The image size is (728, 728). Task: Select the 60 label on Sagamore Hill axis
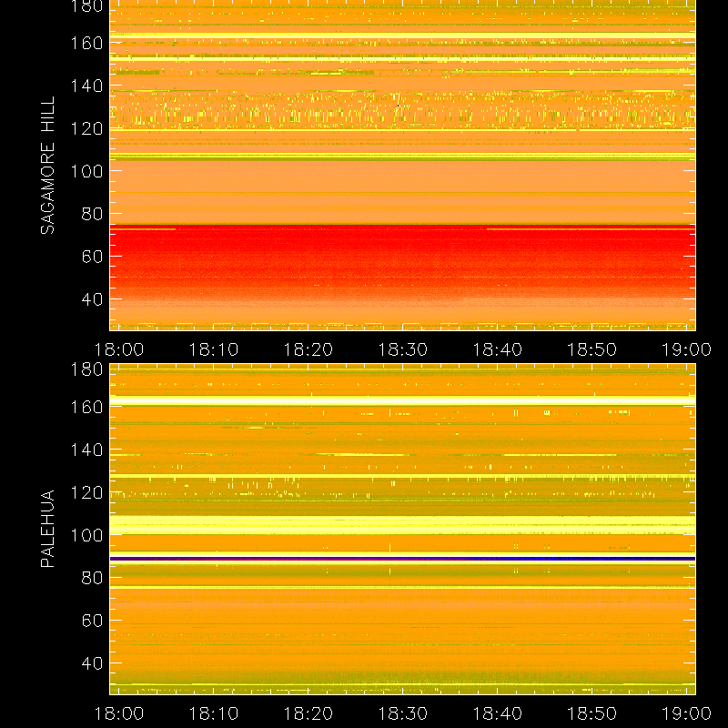pos(92,257)
